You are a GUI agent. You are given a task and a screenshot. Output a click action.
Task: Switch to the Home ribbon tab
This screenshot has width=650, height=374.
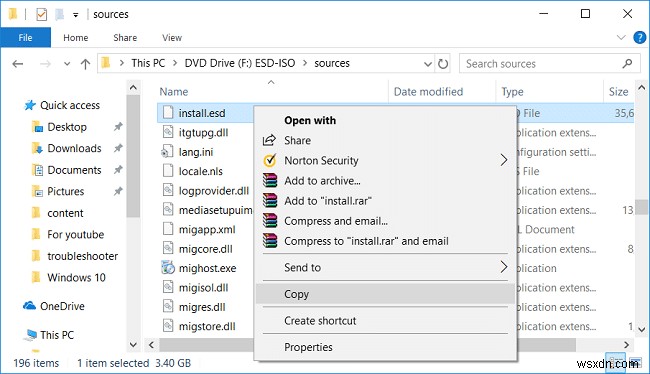[x=75, y=38]
